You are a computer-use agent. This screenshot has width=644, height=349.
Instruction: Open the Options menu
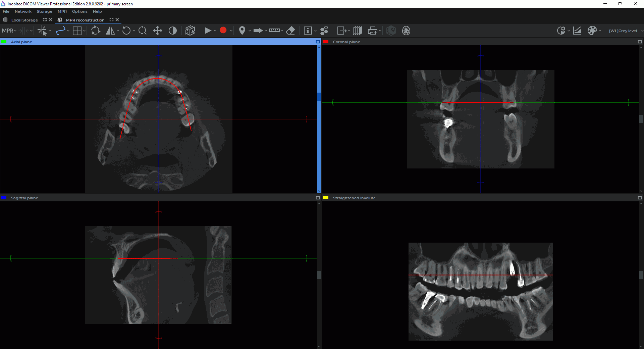tap(80, 11)
